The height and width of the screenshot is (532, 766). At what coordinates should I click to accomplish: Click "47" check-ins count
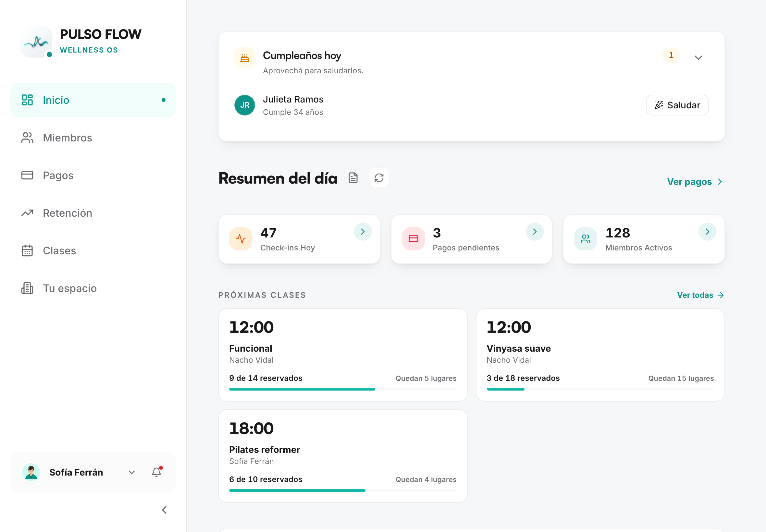[268, 233]
